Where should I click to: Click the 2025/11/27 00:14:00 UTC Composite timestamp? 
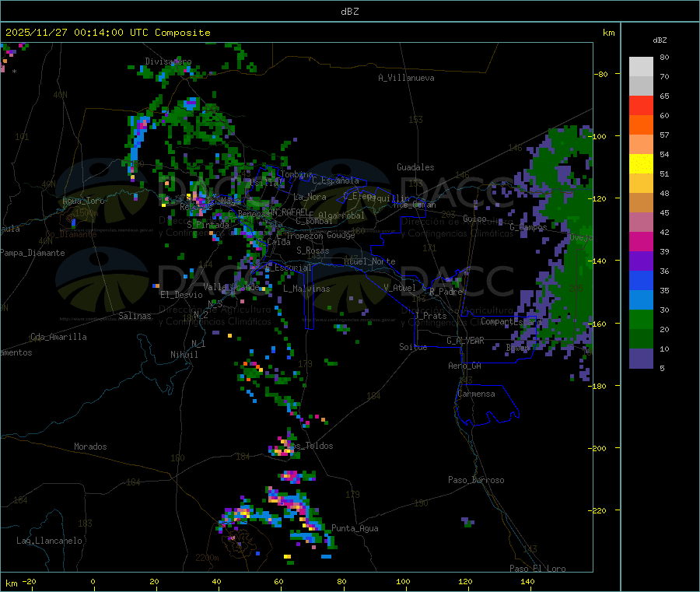click(x=107, y=33)
